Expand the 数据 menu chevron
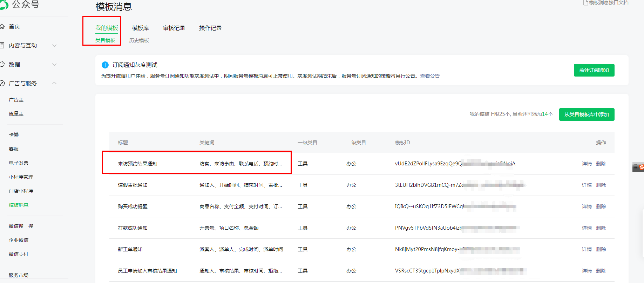 coord(54,64)
